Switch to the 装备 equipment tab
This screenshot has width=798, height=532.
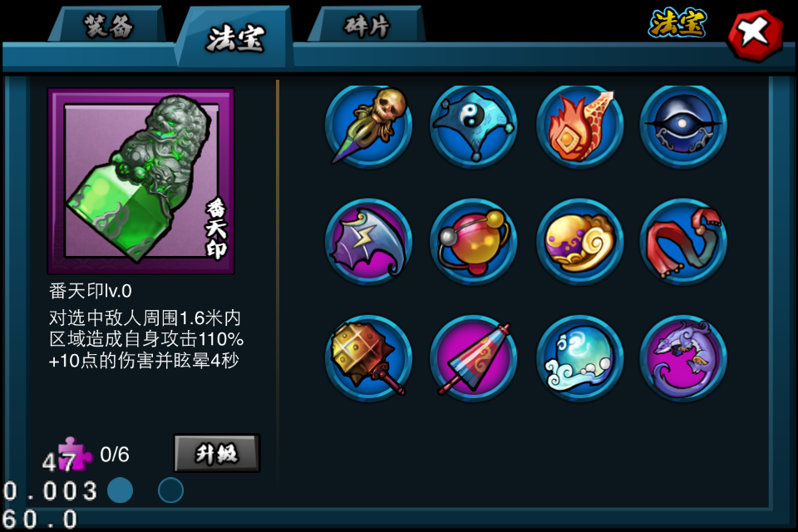pyautogui.click(x=108, y=25)
